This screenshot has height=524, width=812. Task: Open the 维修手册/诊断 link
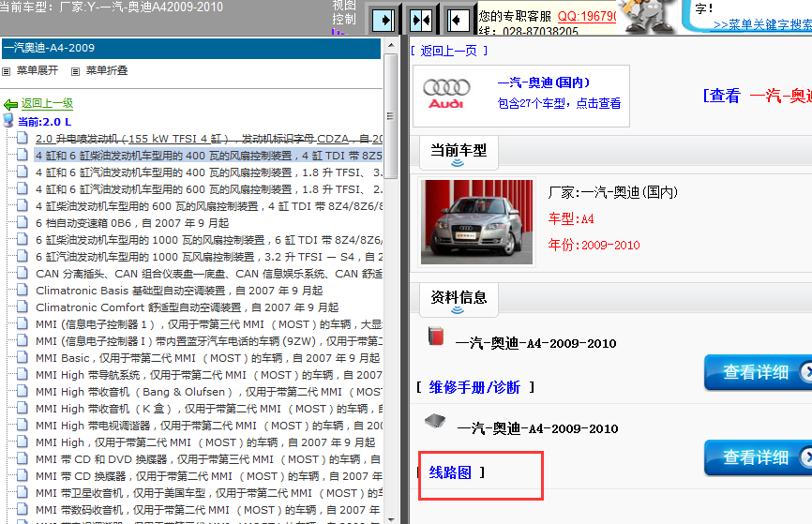pos(474,387)
